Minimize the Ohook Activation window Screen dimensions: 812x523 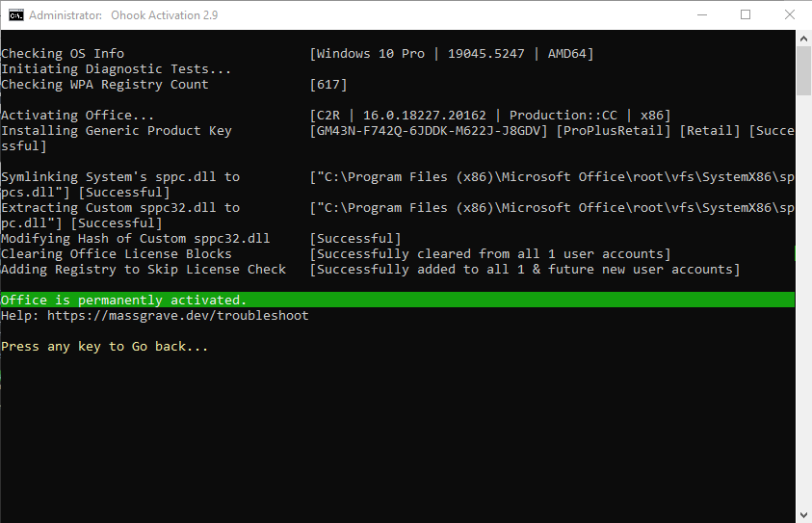click(x=701, y=15)
